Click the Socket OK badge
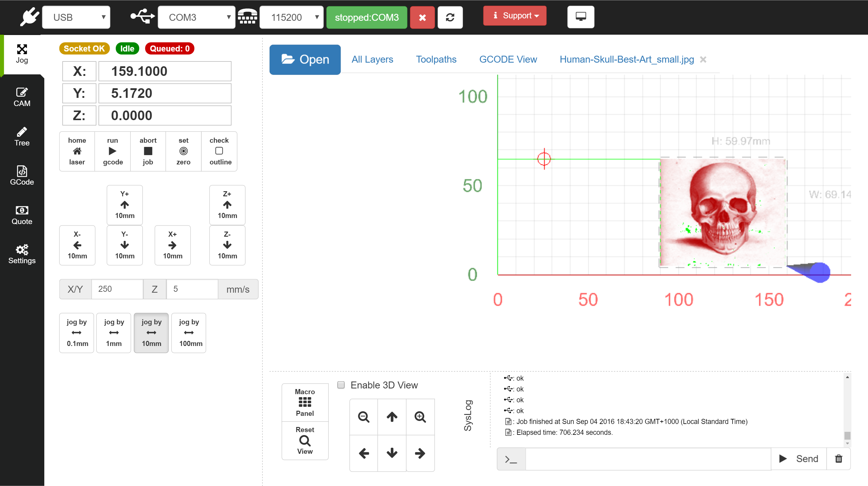868x486 pixels. tap(84, 48)
